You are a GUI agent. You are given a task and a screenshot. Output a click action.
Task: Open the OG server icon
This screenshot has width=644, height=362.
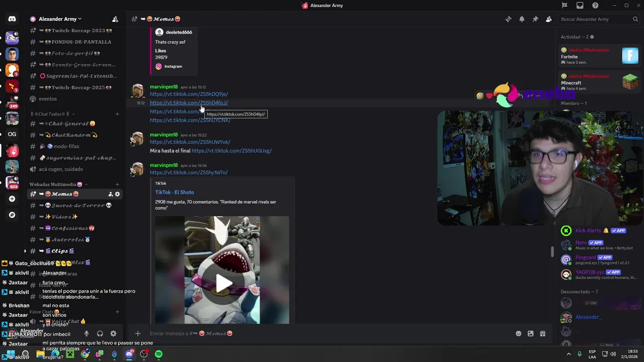coord(12,134)
